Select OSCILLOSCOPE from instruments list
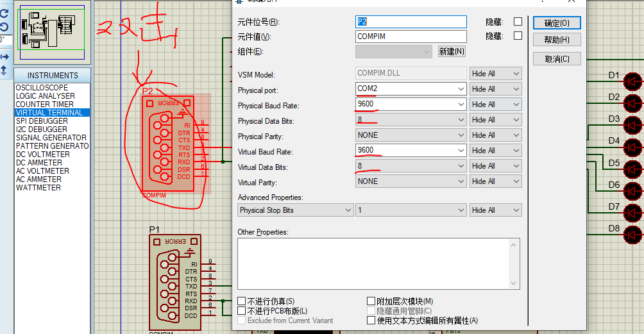This screenshot has width=644, height=334. (52, 87)
